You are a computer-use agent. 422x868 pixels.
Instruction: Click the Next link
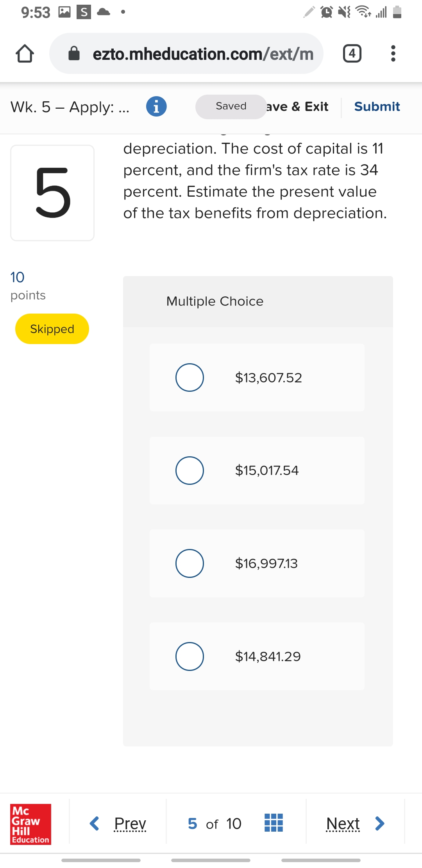coord(343,823)
